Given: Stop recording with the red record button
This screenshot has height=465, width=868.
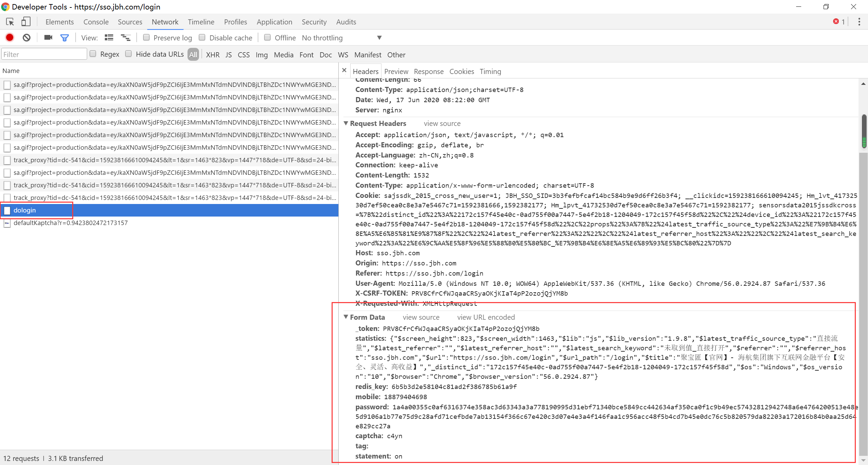Looking at the screenshot, I should coord(10,38).
